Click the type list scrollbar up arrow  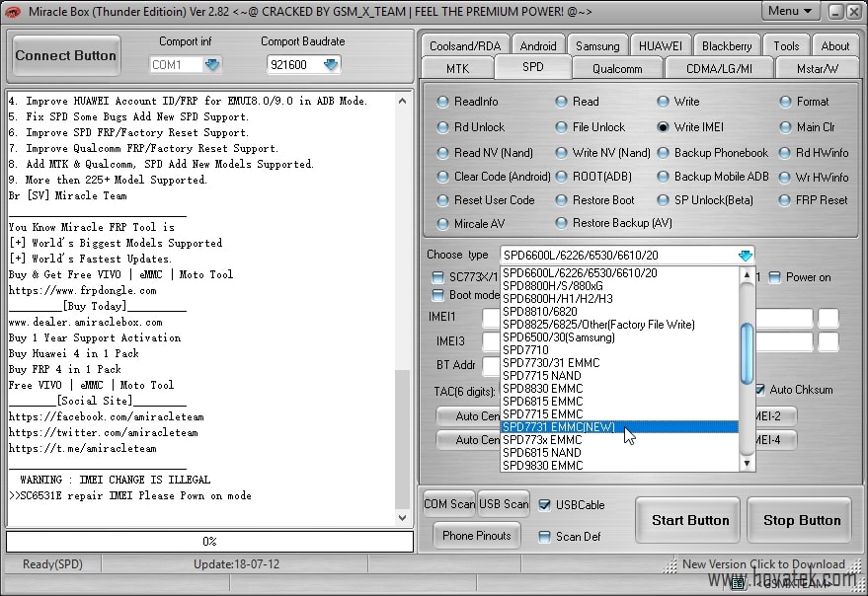[x=747, y=275]
